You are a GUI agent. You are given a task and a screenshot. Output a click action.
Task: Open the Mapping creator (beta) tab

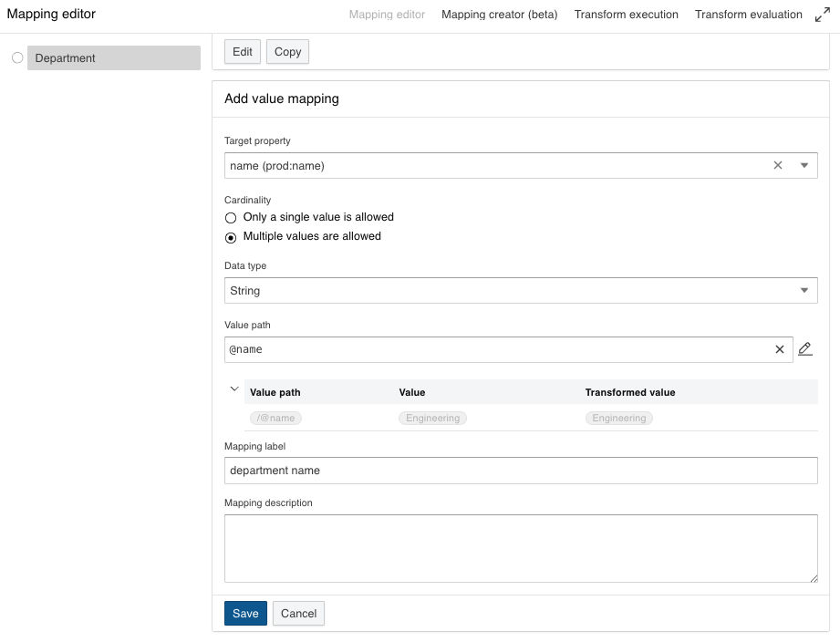pos(499,15)
